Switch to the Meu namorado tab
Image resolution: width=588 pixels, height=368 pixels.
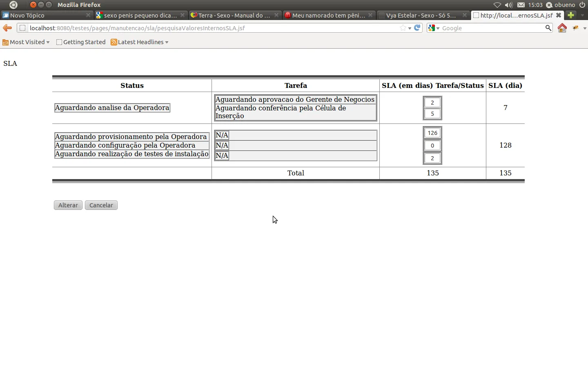tap(328, 15)
